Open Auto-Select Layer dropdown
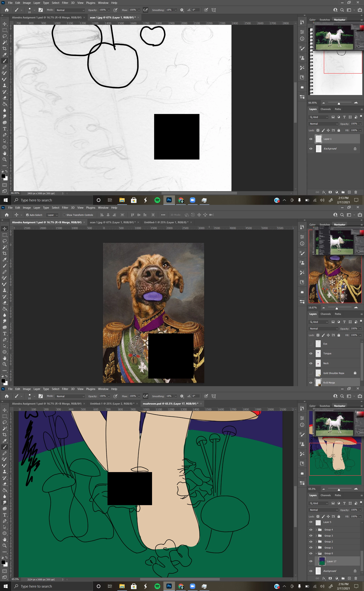The height and width of the screenshot is (591, 364). pyautogui.click(x=52, y=215)
